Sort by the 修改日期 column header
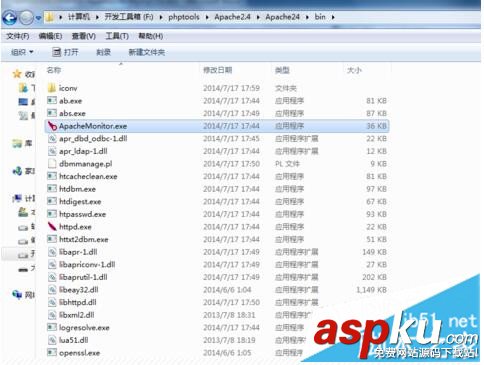The width and height of the screenshot is (484, 365). coord(217,70)
